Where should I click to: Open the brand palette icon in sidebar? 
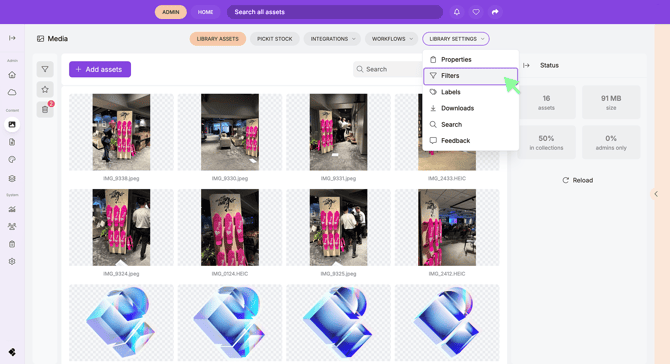[x=12, y=159]
